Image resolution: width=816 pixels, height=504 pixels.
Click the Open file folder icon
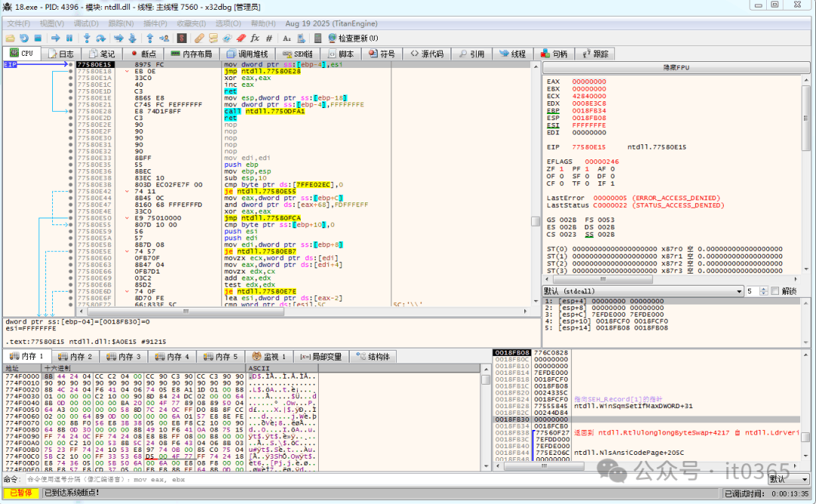[x=10, y=38]
